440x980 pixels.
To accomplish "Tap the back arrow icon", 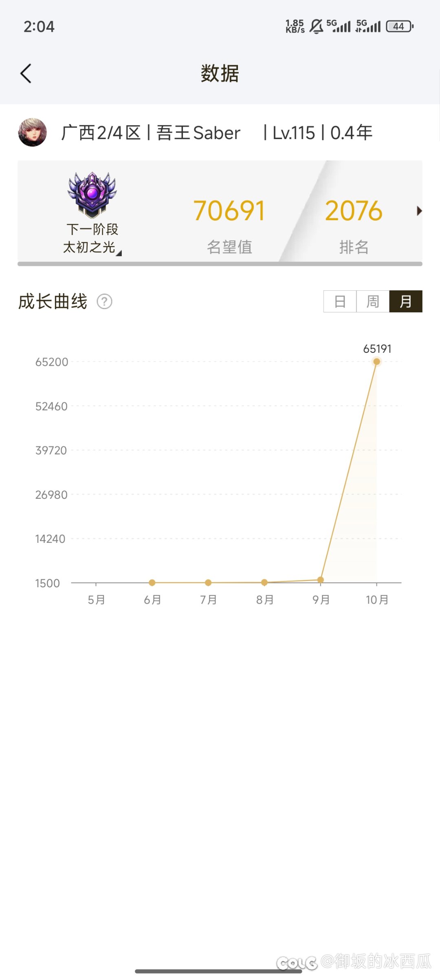I will [26, 74].
